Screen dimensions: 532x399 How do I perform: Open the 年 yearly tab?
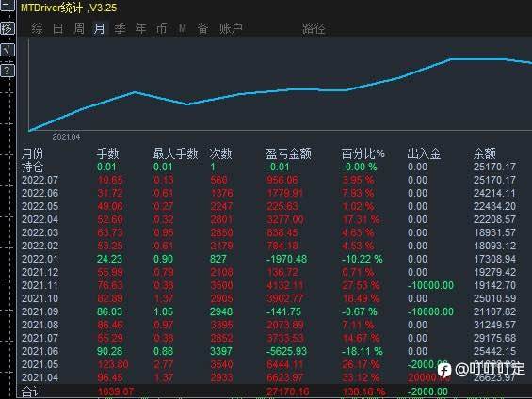point(140,29)
